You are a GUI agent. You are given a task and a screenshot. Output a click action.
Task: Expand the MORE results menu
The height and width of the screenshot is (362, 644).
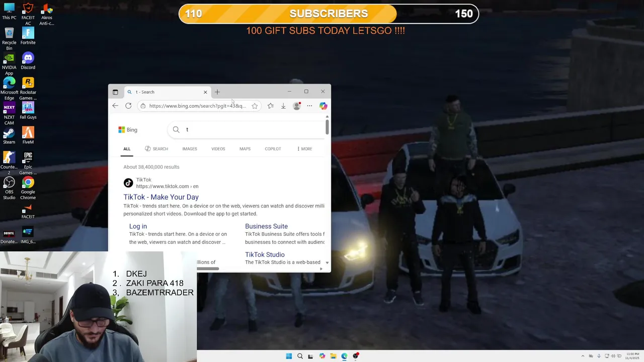click(x=304, y=149)
